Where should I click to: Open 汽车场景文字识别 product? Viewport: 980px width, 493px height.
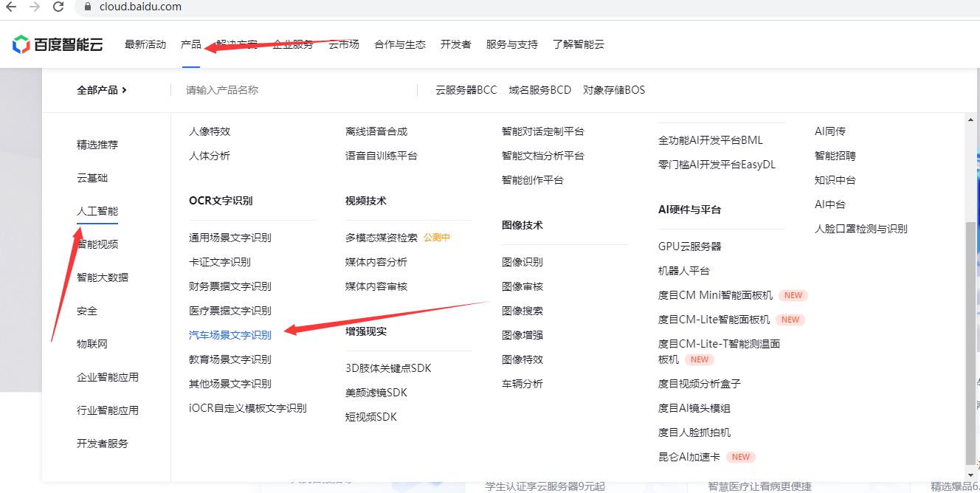click(x=230, y=335)
